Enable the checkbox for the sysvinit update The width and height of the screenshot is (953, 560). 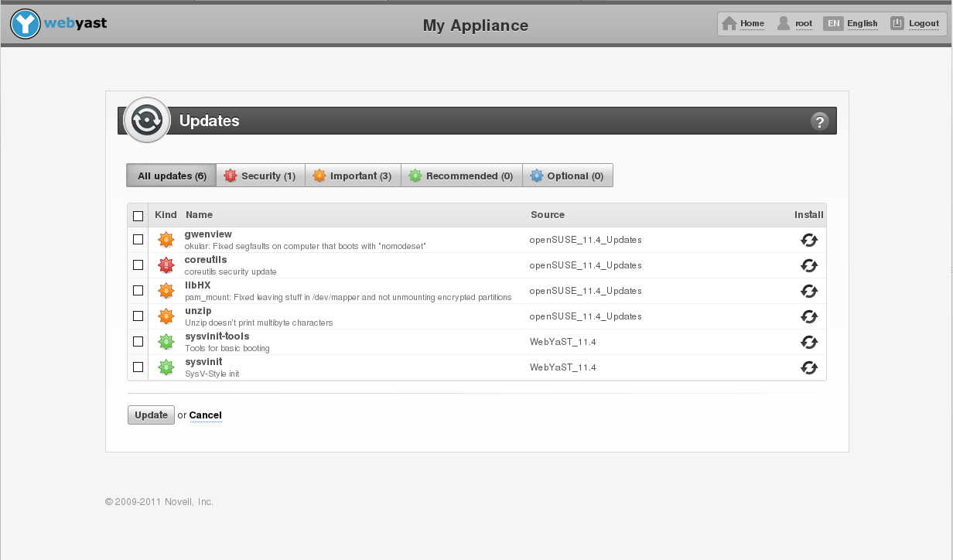click(138, 367)
